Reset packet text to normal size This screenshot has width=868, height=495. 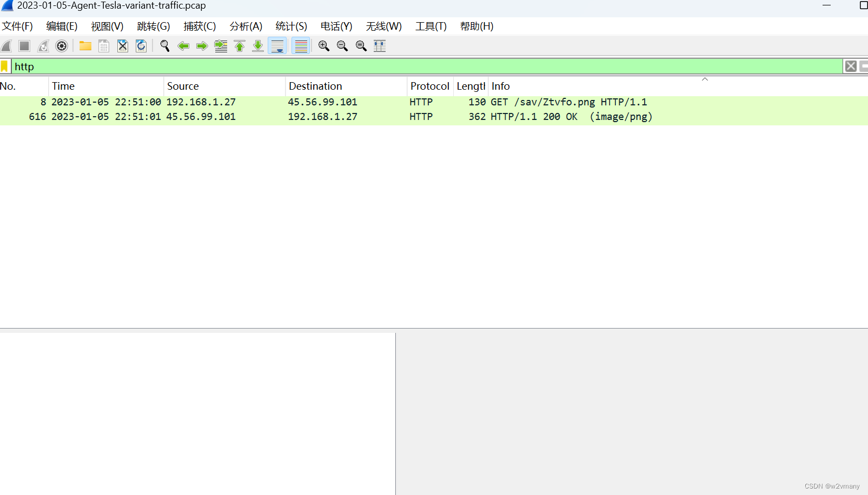[361, 46]
